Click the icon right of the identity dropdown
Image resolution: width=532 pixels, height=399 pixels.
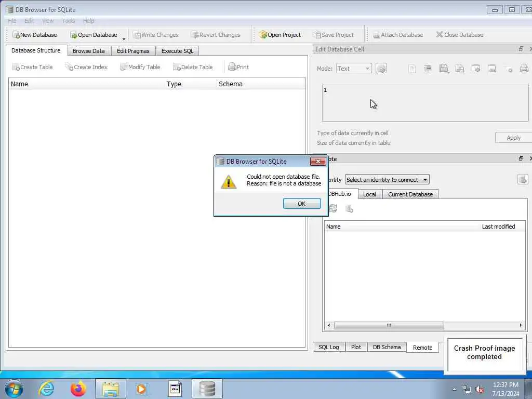523,179
